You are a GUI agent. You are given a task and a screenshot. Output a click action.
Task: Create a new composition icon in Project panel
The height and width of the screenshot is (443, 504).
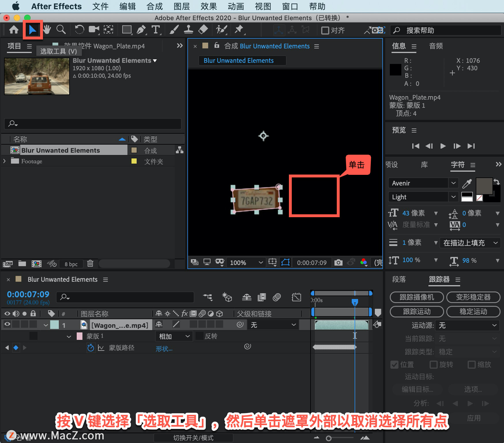[x=37, y=264]
